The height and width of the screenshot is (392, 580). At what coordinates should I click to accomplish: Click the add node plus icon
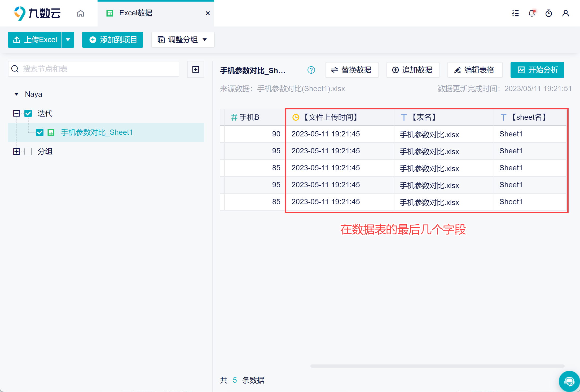coord(196,69)
